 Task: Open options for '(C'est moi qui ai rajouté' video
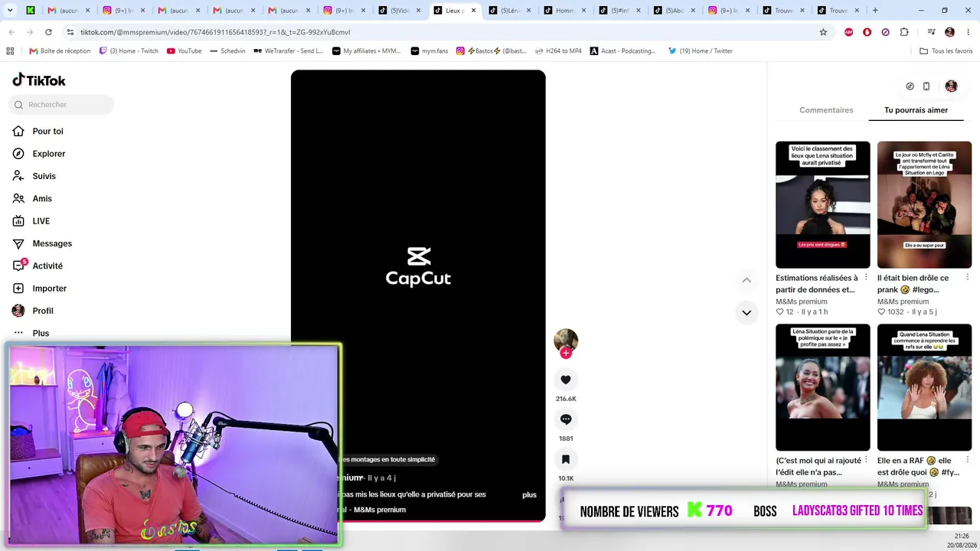866,460
